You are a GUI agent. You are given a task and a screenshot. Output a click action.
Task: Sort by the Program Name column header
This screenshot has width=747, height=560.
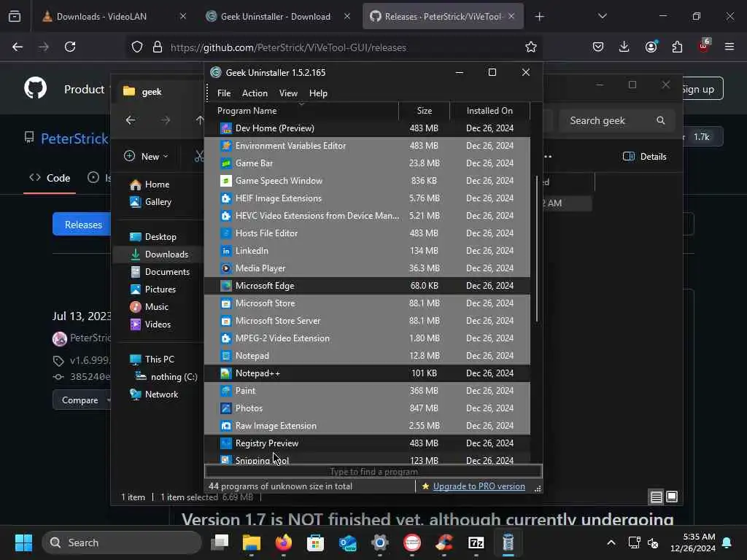point(301,111)
